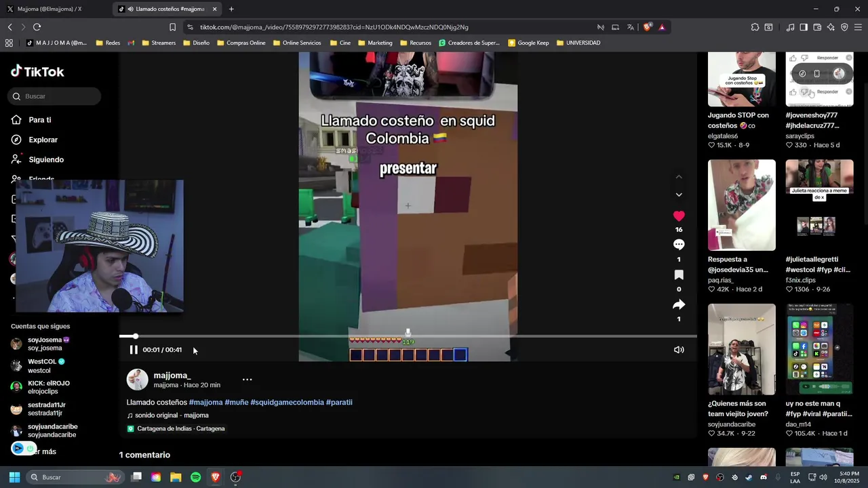Viewport: 868px width, 488px height.
Task: Open the Windows Start menu
Action: click(x=14, y=477)
